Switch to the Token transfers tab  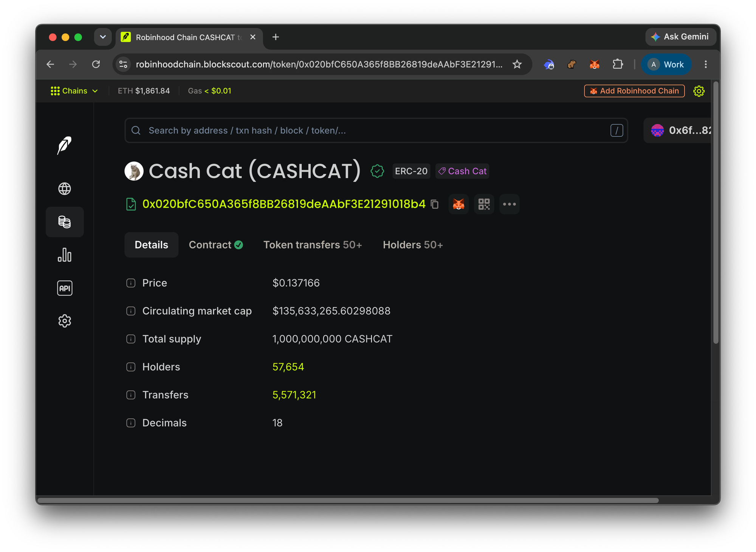[313, 245]
